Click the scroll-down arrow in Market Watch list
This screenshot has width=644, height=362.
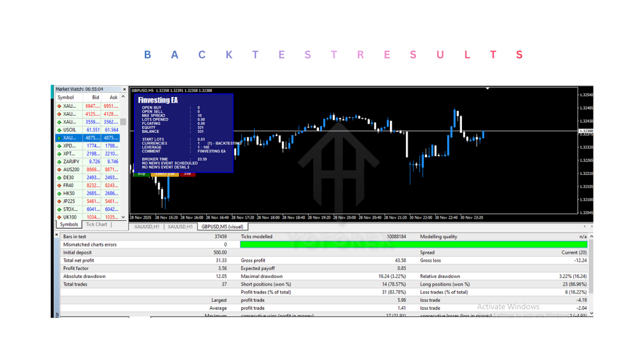tap(123, 217)
